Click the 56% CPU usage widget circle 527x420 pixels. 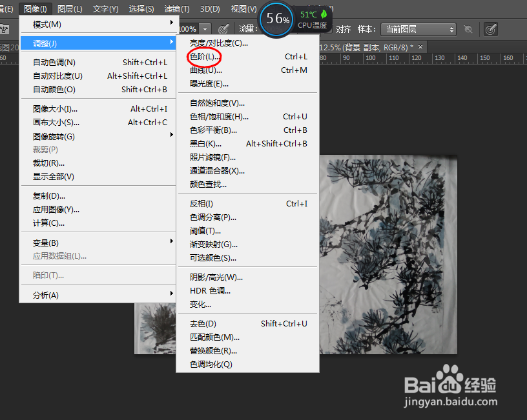coord(277,19)
